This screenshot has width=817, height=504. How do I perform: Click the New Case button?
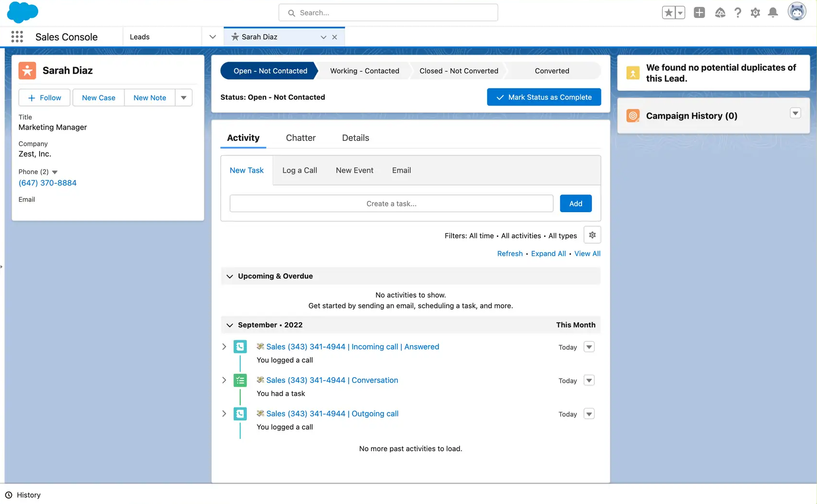click(x=98, y=97)
